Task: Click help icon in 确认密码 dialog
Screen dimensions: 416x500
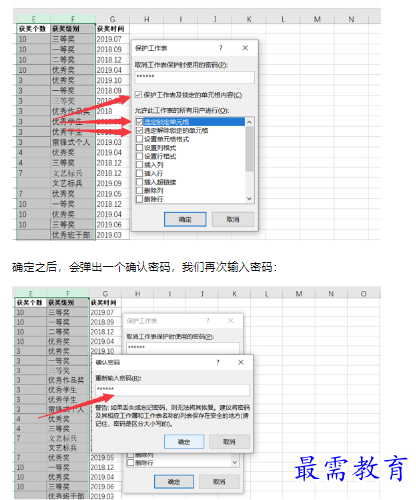Action: pyautogui.click(x=218, y=362)
